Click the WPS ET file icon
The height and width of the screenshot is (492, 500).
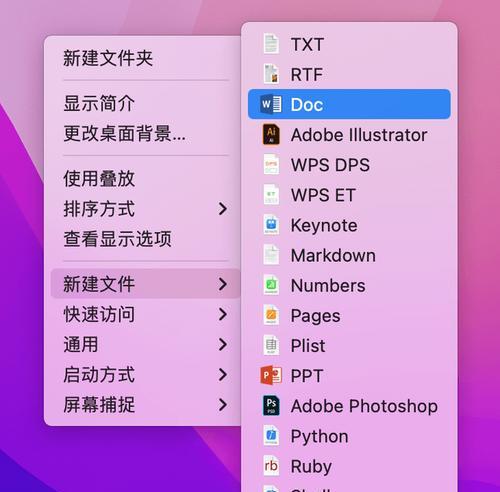click(x=271, y=195)
